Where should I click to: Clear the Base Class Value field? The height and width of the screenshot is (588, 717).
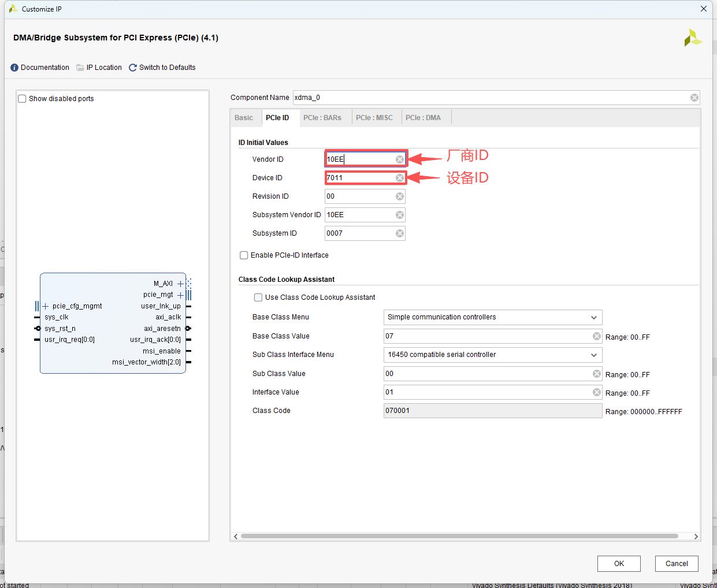coord(597,336)
